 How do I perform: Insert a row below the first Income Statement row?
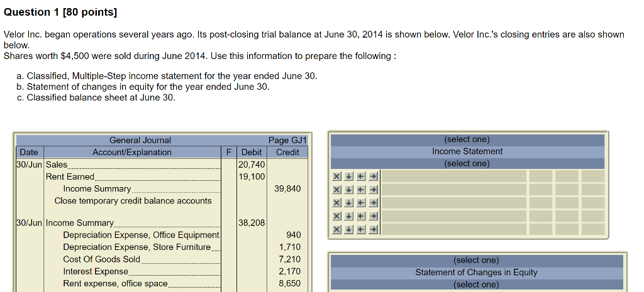pos(348,176)
